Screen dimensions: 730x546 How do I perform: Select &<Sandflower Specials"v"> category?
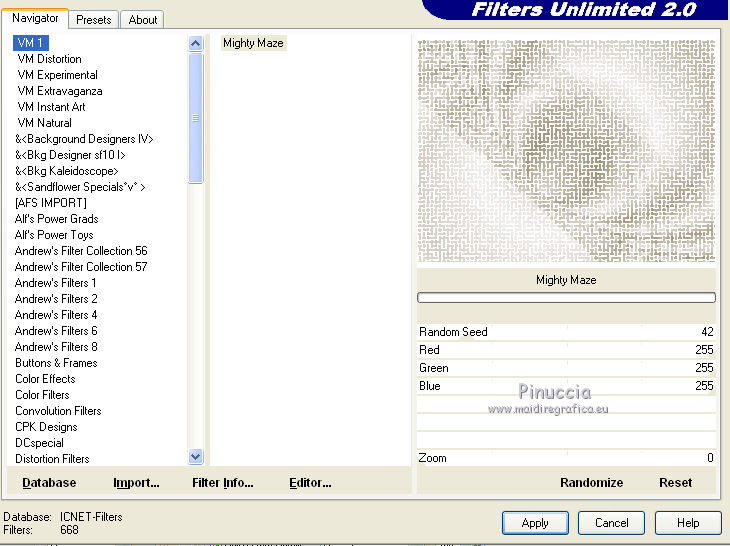(80, 187)
